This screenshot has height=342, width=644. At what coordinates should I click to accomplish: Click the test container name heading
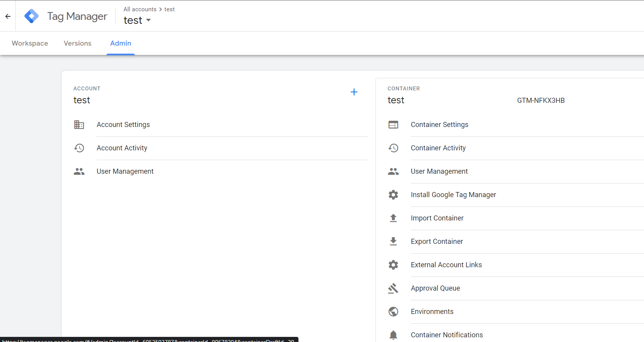tap(396, 100)
